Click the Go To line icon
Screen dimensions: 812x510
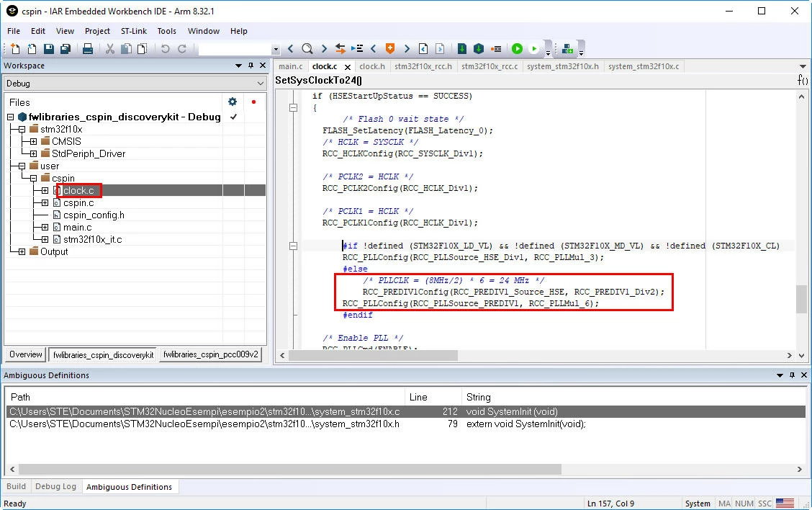pyautogui.click(x=357, y=49)
